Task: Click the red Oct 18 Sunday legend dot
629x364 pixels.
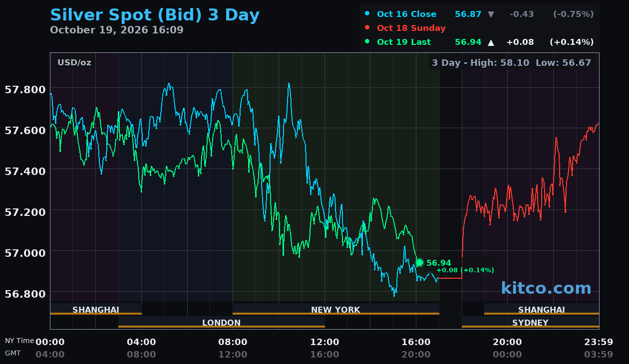Action: (367, 27)
